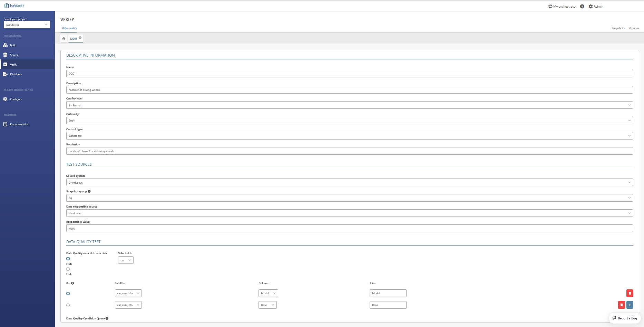644x327 pixels.
Task: Select the Hub radio button
Action: 68,259
